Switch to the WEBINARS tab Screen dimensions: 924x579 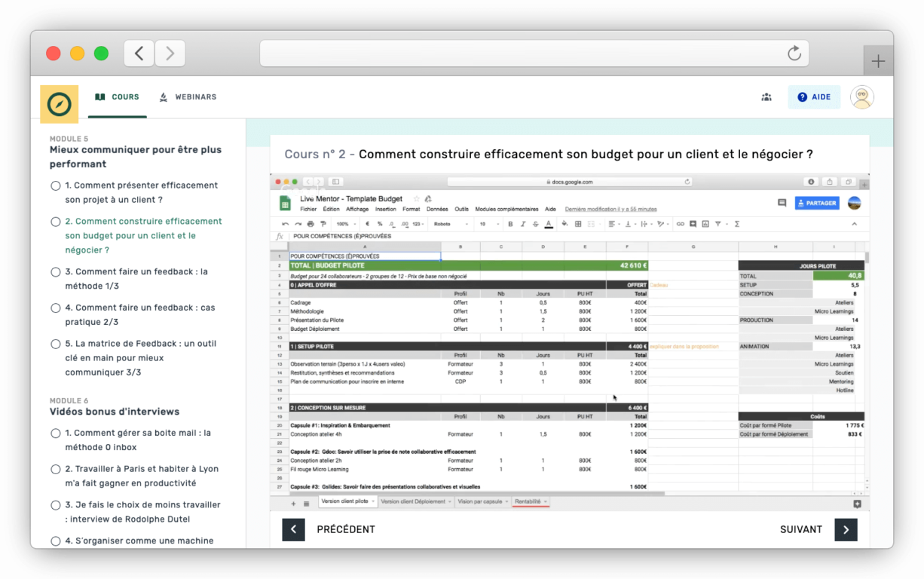pyautogui.click(x=188, y=97)
